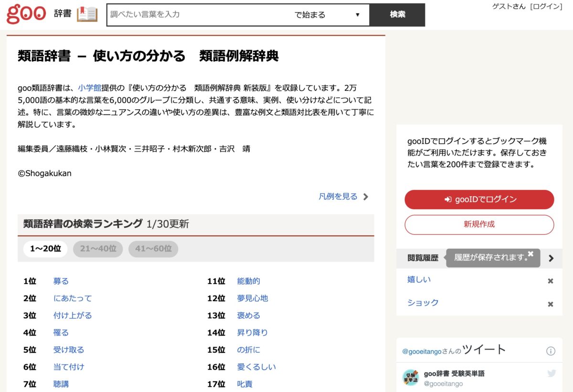Viewport: 573px width, 392px height.
Task: Open the で始まる search mode dropdown
Action: pos(327,15)
